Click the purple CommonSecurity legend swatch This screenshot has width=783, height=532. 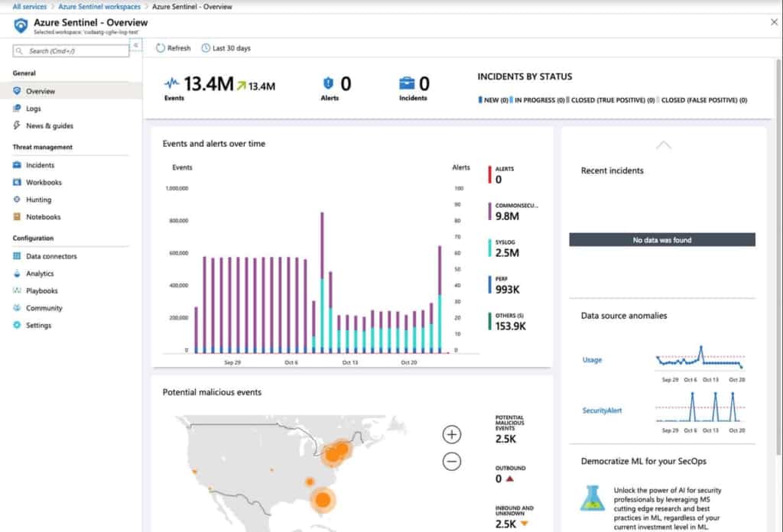(489, 211)
